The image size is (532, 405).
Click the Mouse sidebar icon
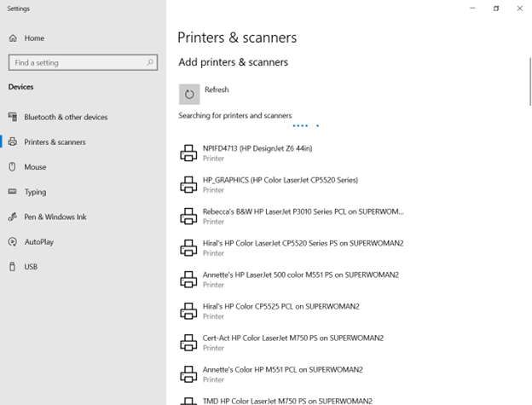pyautogui.click(x=13, y=167)
